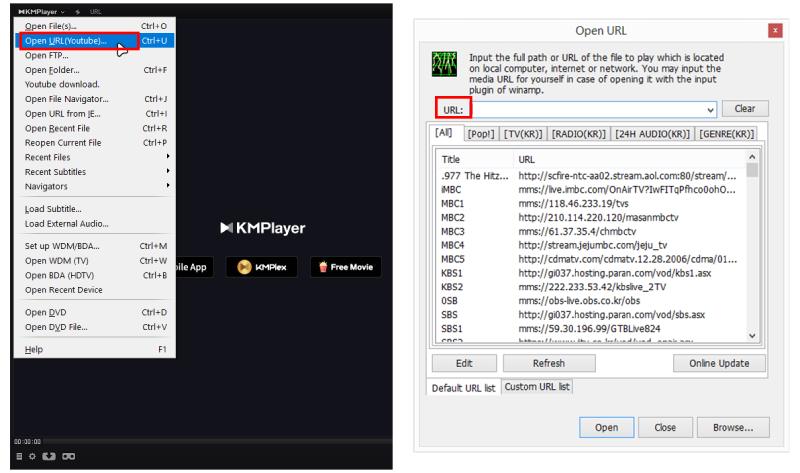This screenshot has width=800, height=473.
Task: Select Open URL from IE... entry
Action: 95,114
